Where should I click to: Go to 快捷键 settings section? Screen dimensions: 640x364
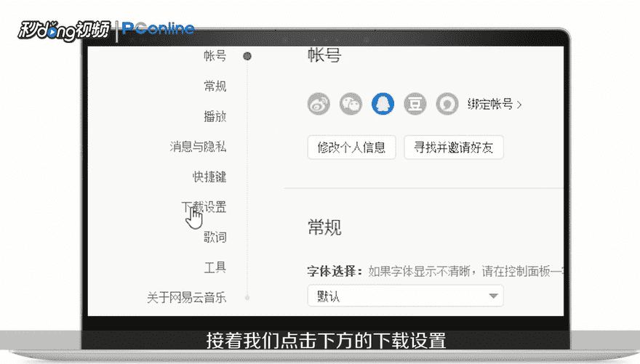(209, 177)
